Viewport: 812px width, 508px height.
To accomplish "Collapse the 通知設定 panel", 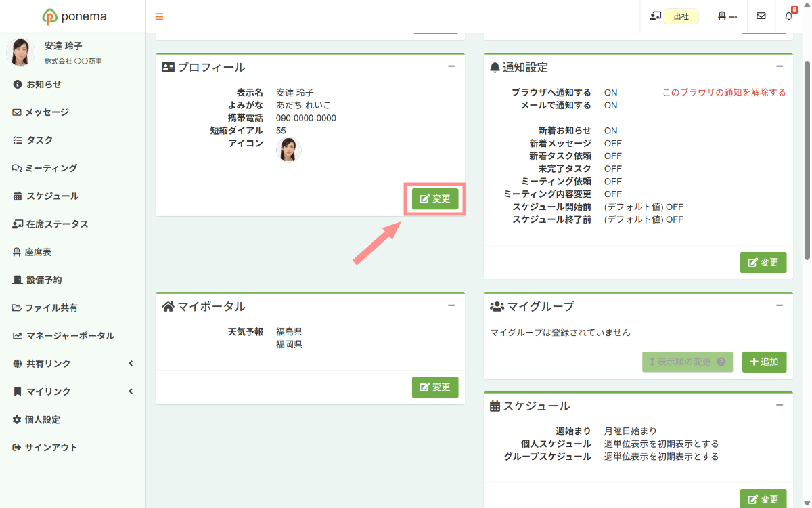I will pos(780,66).
